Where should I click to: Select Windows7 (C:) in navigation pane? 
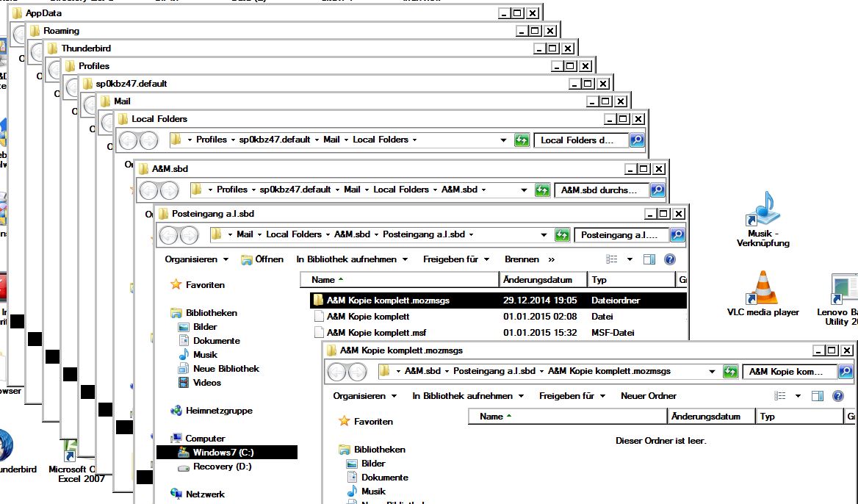223,453
